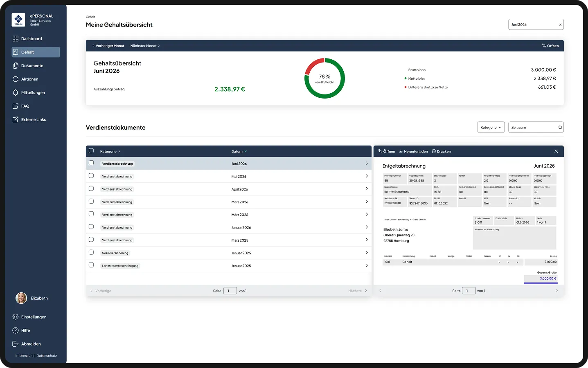Check the Januar 2026 row checkbox

91,227
